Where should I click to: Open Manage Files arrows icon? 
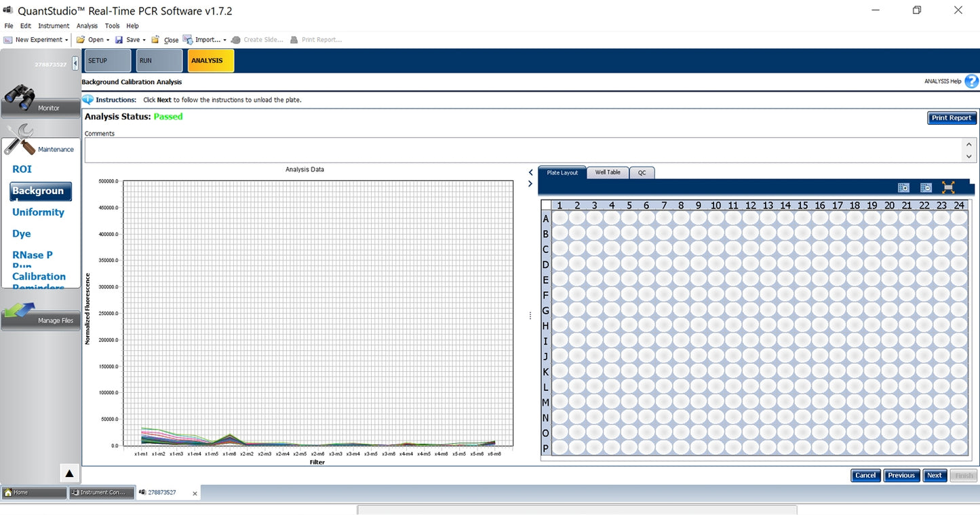tap(19, 311)
